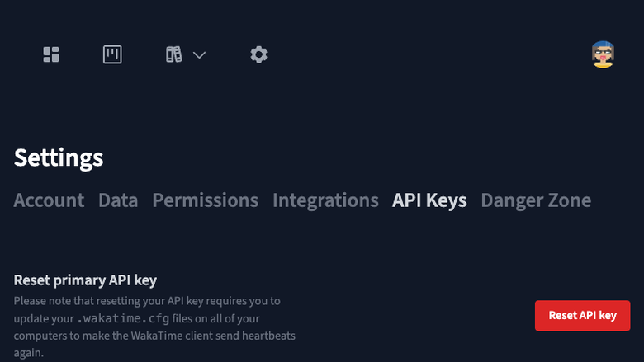This screenshot has width=644, height=362.
Task: Select the API Keys tab
Action: tap(429, 201)
